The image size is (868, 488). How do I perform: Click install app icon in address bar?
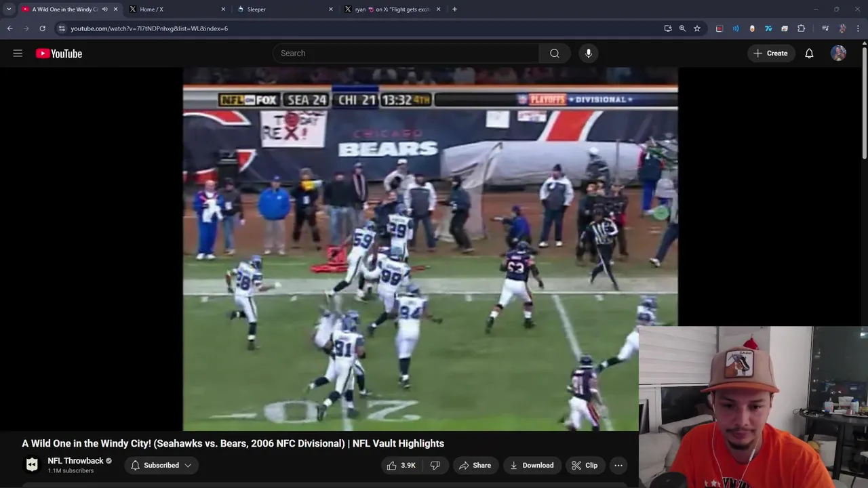(668, 28)
